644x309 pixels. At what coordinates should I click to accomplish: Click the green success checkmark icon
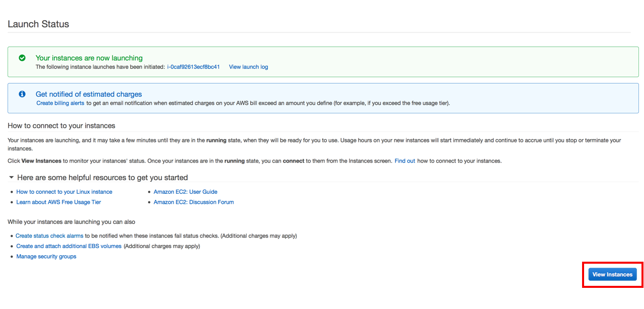tap(22, 58)
